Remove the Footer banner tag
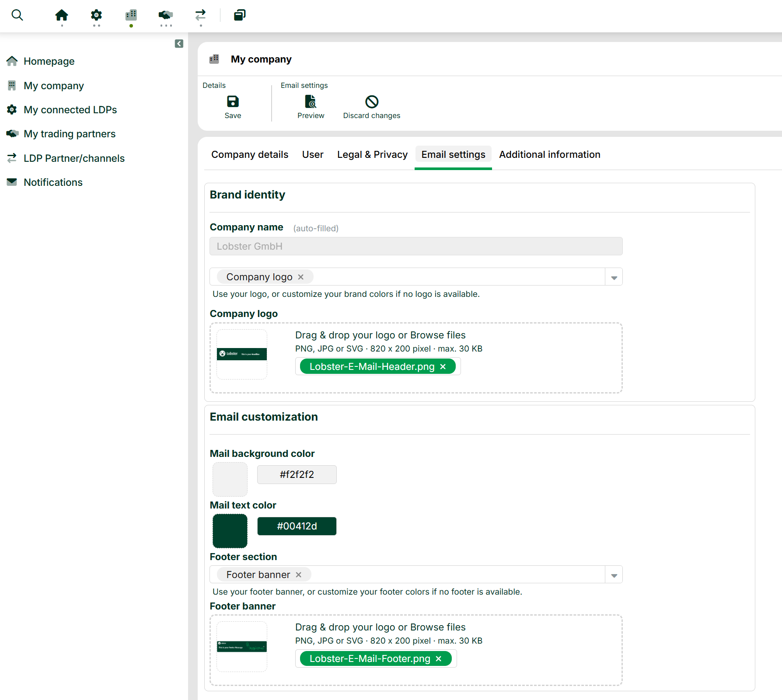This screenshot has height=700, width=782. (x=299, y=575)
